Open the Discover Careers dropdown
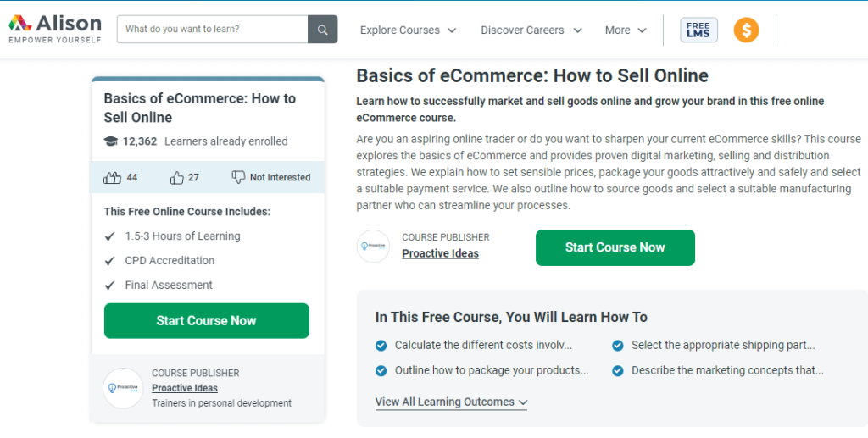Viewport: 868px width, 438px height. coord(531,30)
